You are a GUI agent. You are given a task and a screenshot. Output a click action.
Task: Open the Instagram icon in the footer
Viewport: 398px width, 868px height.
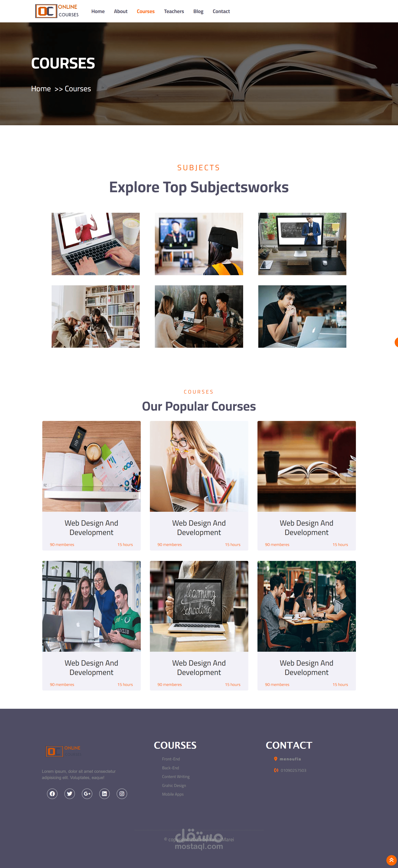click(122, 794)
